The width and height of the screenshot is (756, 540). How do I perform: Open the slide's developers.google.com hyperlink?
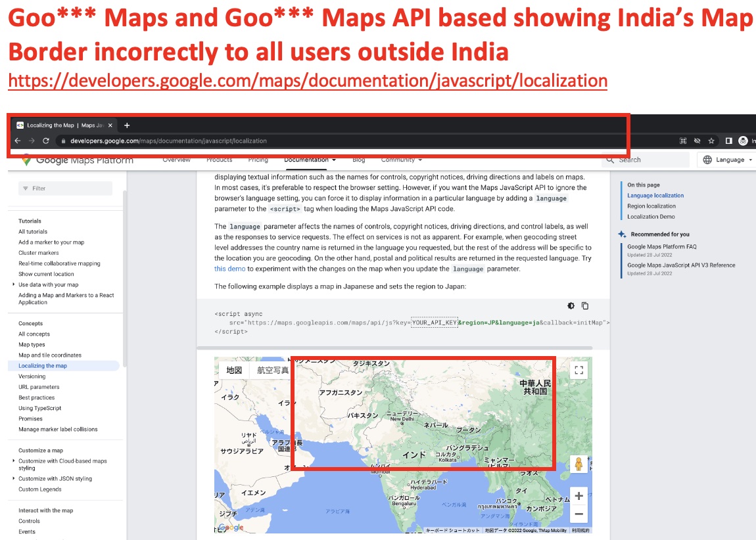click(308, 81)
